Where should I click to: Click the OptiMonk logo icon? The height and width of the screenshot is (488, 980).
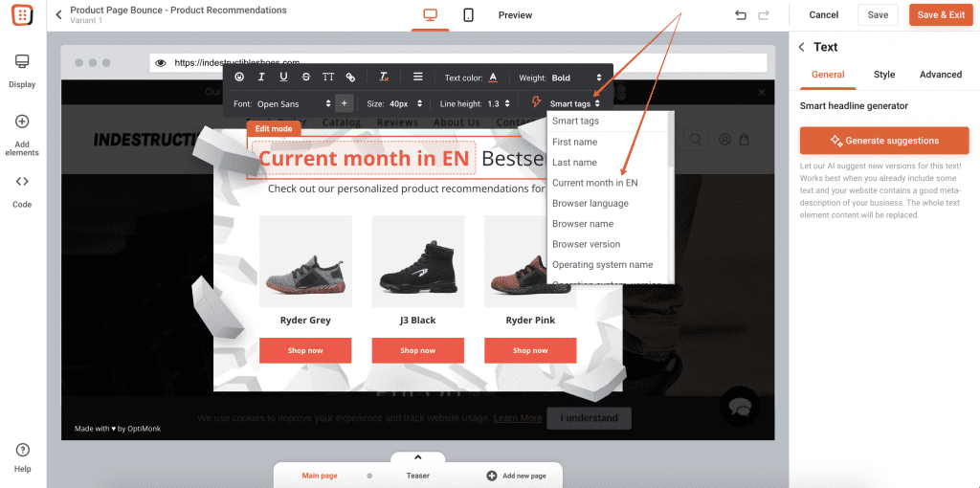click(x=23, y=15)
